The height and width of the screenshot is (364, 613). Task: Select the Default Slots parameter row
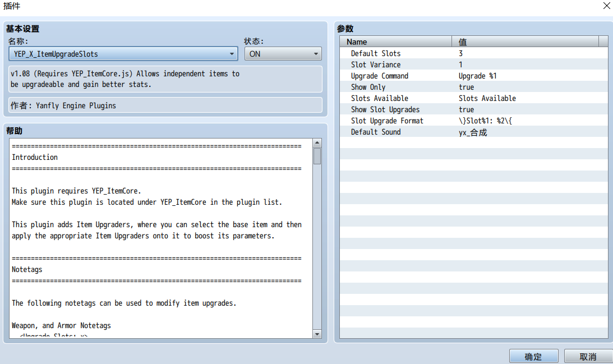[474, 53]
